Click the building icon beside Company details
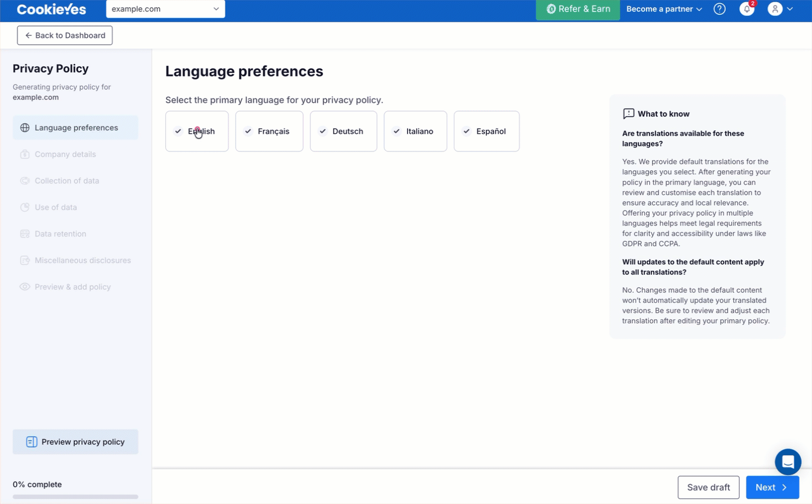The width and height of the screenshot is (812, 504). [25, 154]
